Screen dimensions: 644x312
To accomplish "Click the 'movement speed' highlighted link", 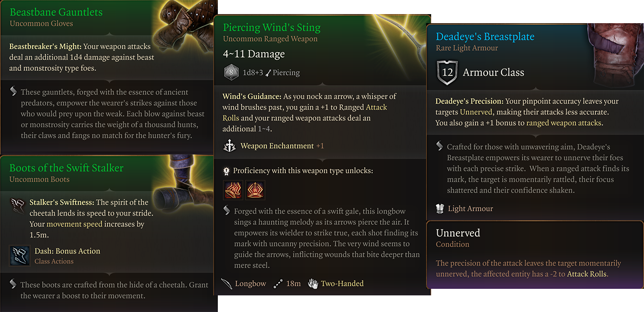I will pyautogui.click(x=74, y=224).
